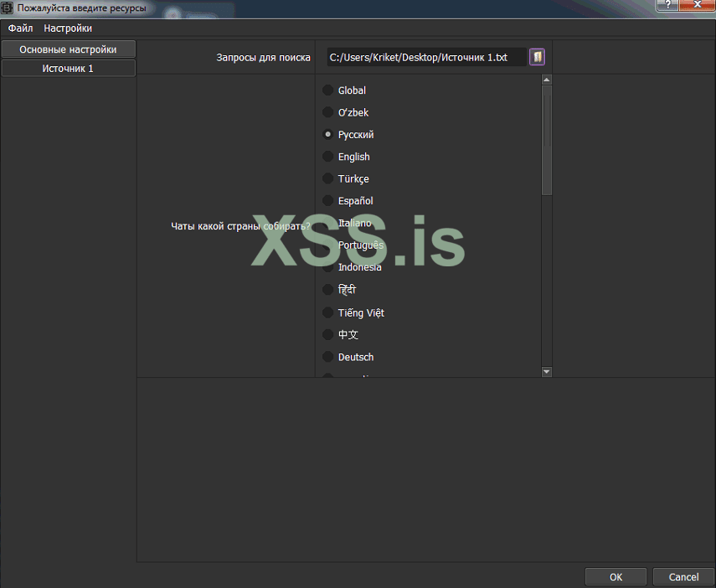Choose English as chat language
Image resolution: width=716 pixels, height=588 pixels.
[328, 157]
